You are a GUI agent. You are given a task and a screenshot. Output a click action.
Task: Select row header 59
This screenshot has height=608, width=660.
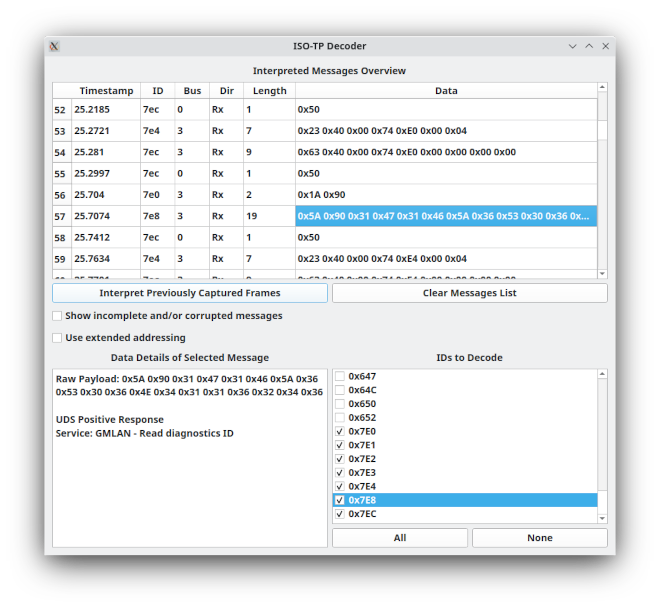[x=62, y=259]
